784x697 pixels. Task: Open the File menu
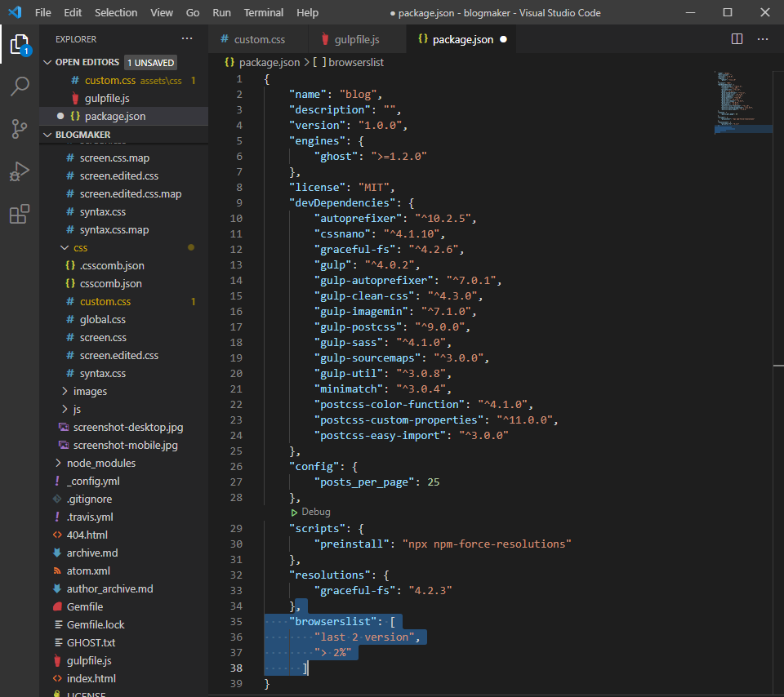click(43, 12)
